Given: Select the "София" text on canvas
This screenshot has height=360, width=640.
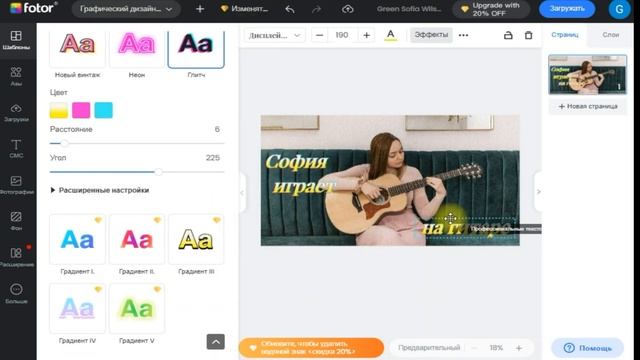Looking at the screenshot, I should [296, 162].
